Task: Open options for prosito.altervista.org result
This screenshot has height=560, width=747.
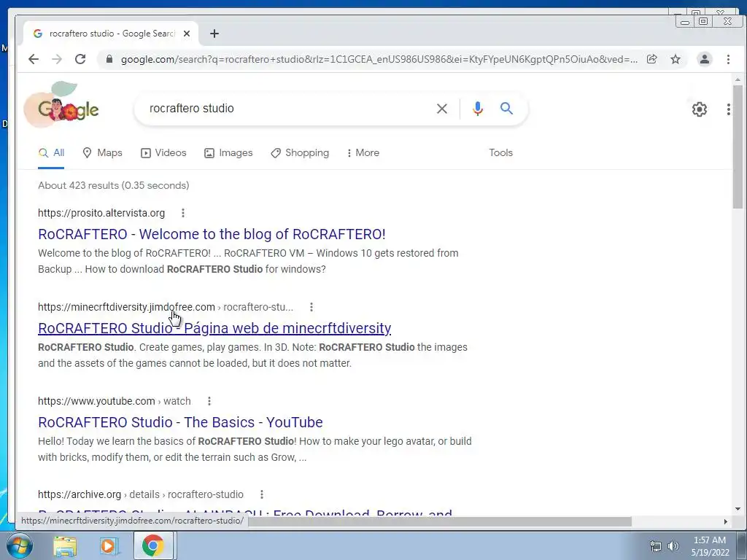Action: click(183, 213)
